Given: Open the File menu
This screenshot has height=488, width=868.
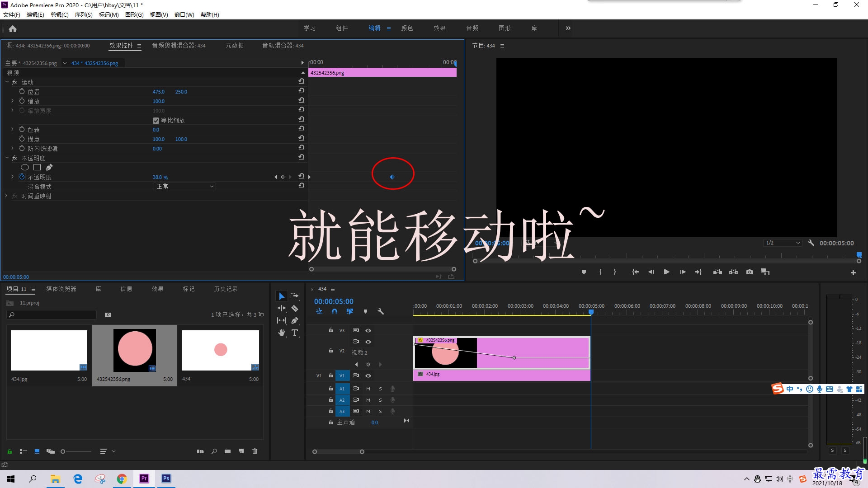Looking at the screenshot, I should tap(12, 14).
